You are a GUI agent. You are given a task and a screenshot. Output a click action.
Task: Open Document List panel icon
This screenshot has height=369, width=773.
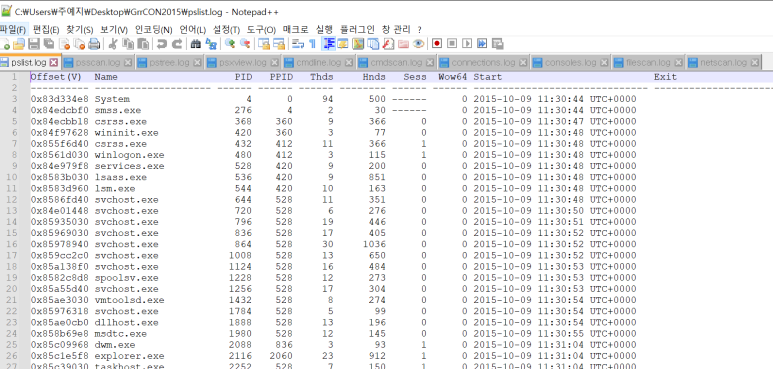[x=373, y=44]
